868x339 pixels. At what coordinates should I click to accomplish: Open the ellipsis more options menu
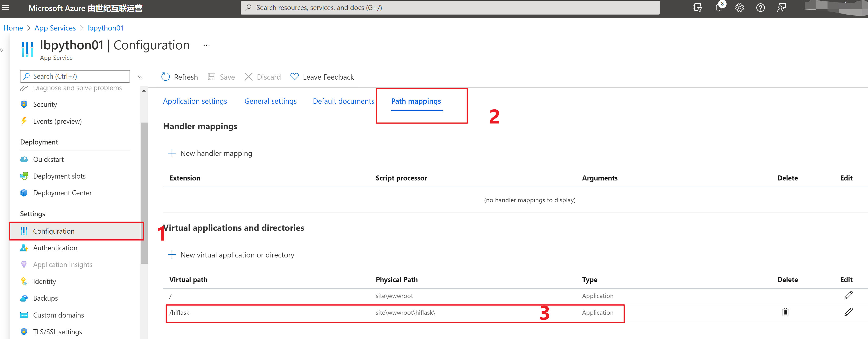pos(206,46)
